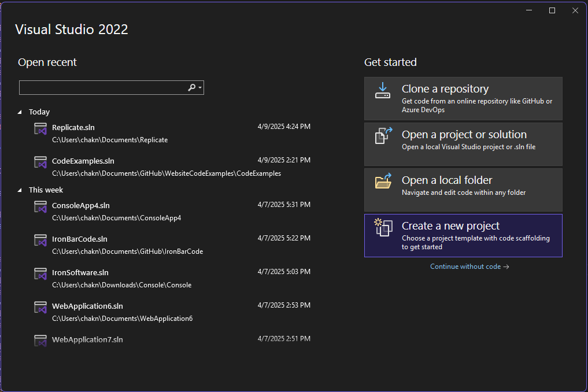Screen dimensions: 588x392
Task: Click the 4/7/2025 5:22 PM timestamp
Action: pyautogui.click(x=284, y=238)
